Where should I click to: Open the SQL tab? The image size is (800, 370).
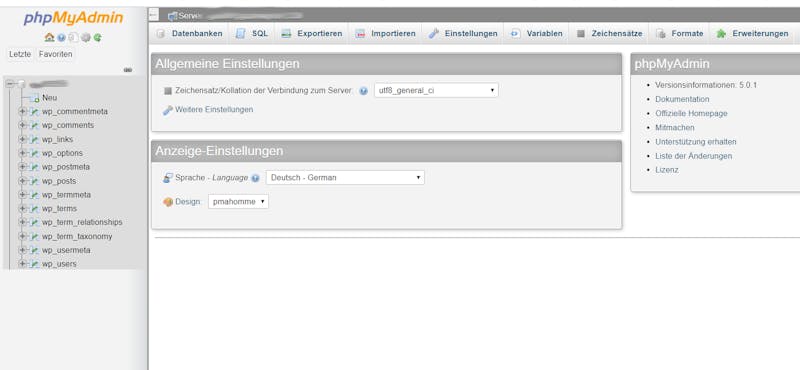pyautogui.click(x=252, y=34)
